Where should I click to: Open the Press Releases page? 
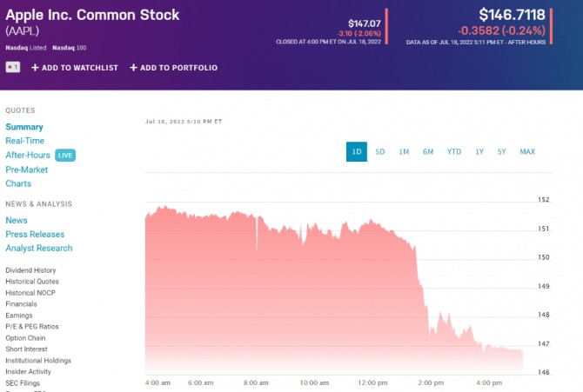click(x=35, y=234)
